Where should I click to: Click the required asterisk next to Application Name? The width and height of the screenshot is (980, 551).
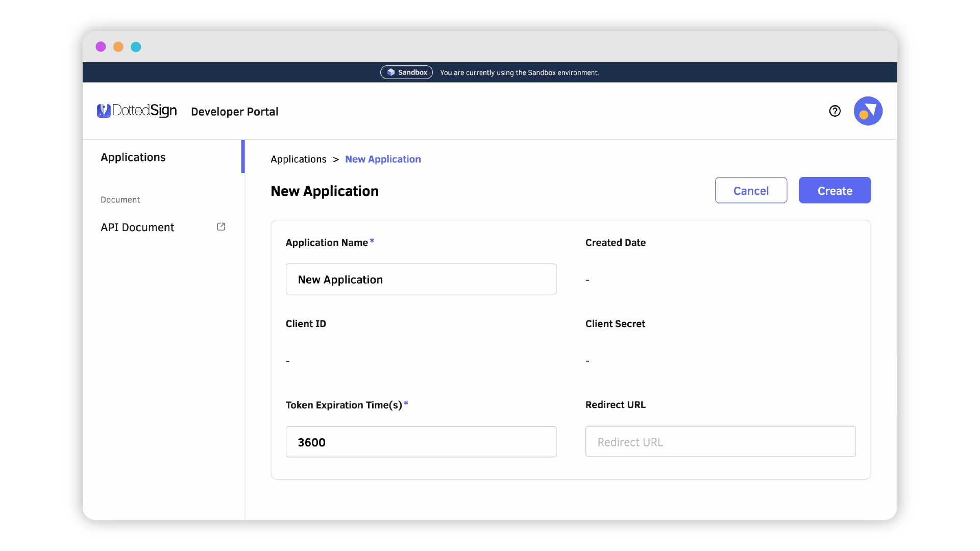click(x=372, y=241)
